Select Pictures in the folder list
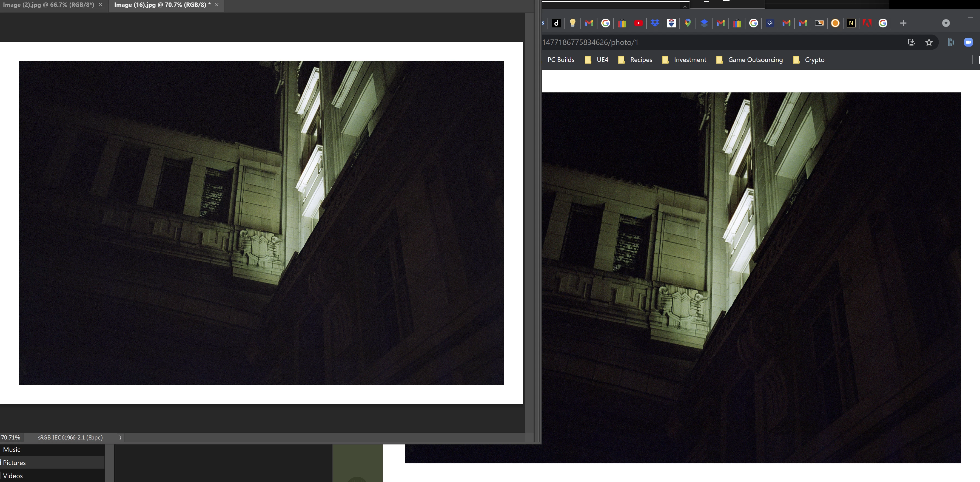 (15, 463)
